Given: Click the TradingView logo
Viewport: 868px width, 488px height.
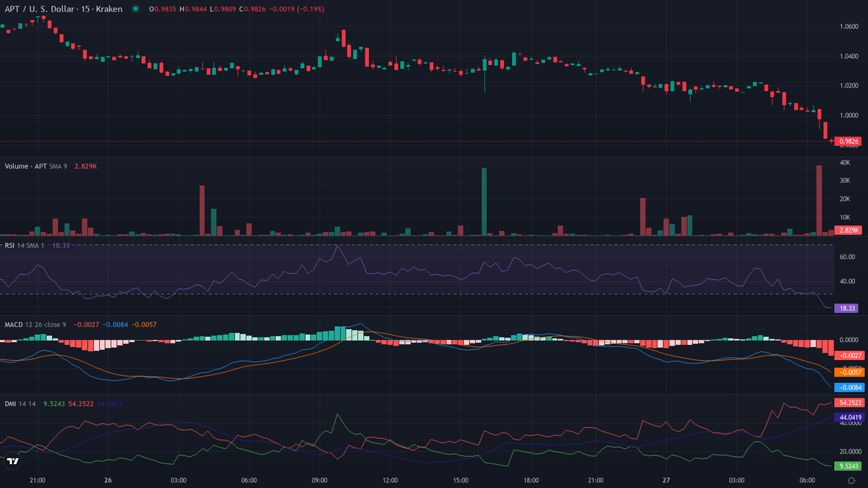Looking at the screenshot, I should tap(13, 461).
